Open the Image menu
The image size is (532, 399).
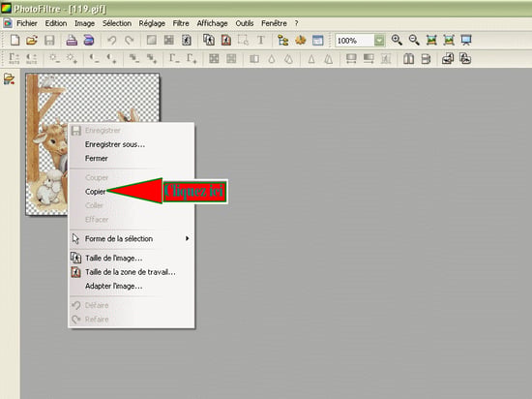[84, 23]
